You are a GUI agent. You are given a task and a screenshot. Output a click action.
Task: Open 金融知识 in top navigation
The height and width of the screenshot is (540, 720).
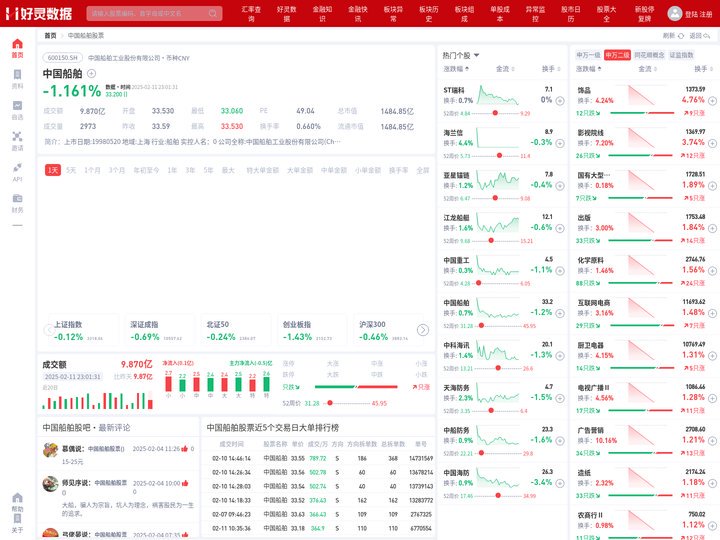(322, 14)
